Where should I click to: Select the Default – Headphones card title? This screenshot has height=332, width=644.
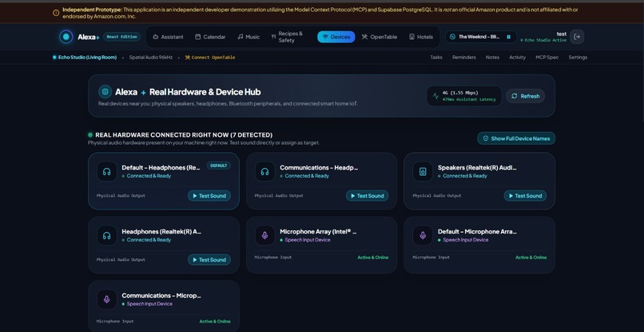pyautogui.click(x=161, y=167)
